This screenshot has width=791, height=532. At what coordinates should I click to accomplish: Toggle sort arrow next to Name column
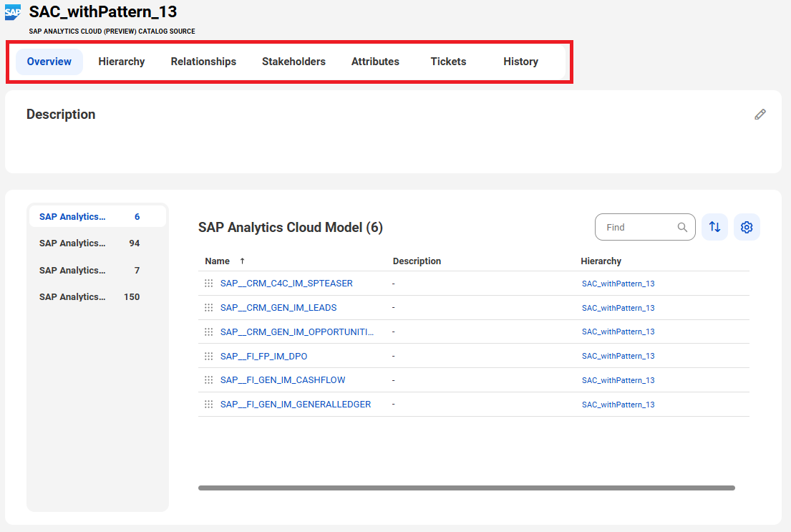click(242, 261)
